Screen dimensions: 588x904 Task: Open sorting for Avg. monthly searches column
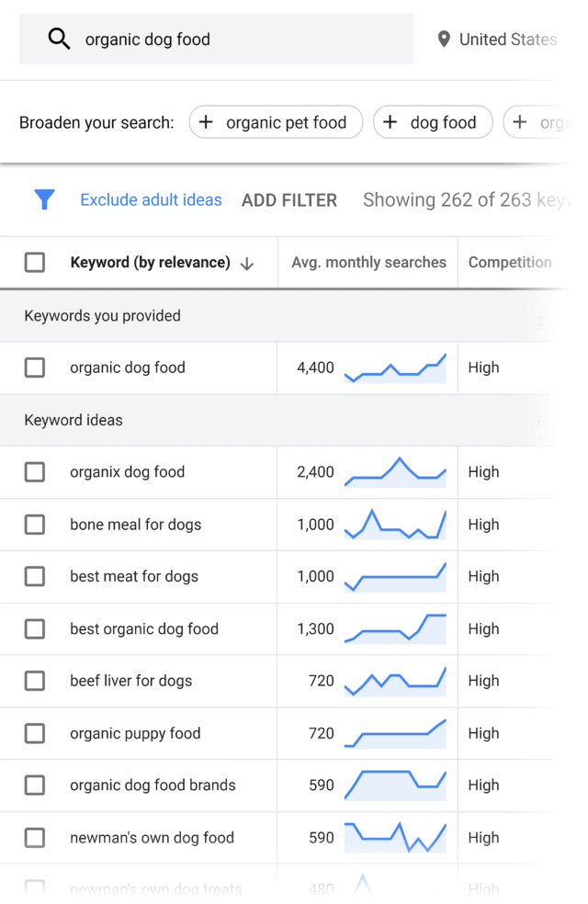pos(367,263)
